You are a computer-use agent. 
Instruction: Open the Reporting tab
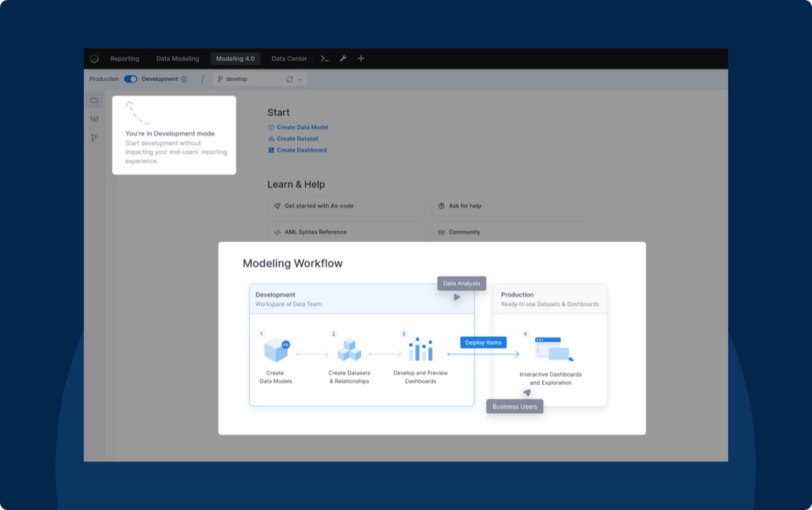[x=125, y=59]
